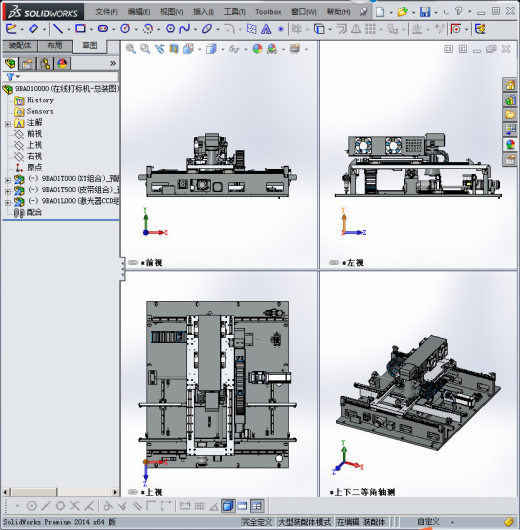The height and width of the screenshot is (530, 520).
Task: Select the Arc sketch tool
Action: (x=148, y=29)
